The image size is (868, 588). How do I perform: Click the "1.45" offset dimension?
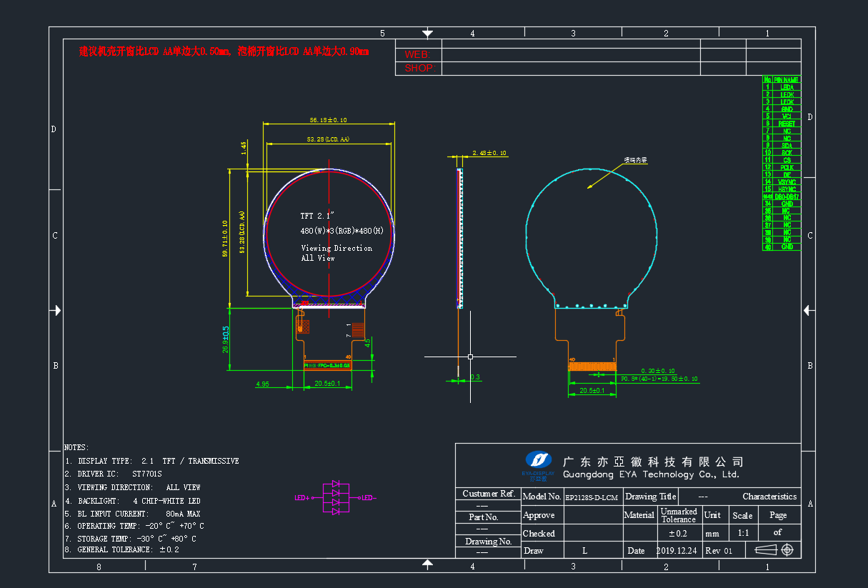pyautogui.click(x=244, y=147)
